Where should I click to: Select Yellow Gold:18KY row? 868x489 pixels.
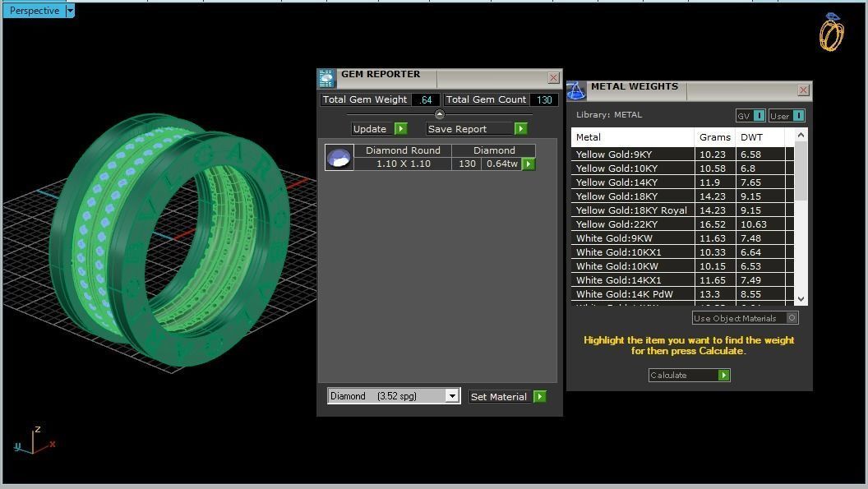[682, 196]
